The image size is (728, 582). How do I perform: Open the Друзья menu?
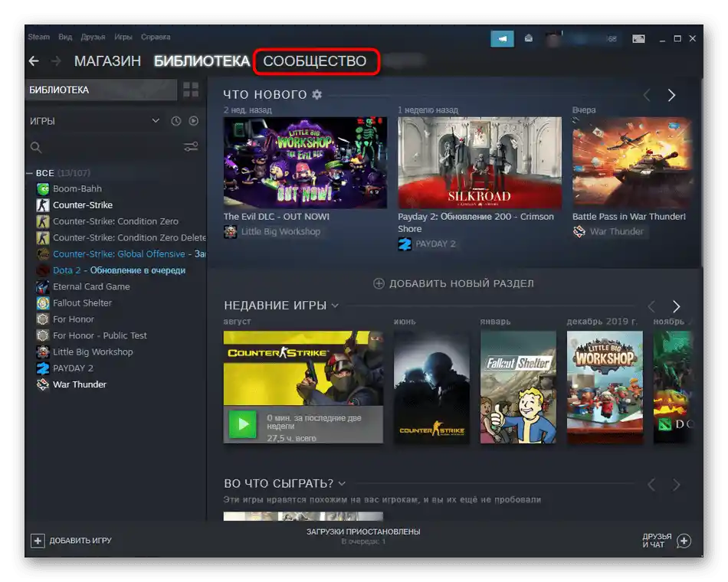(x=93, y=37)
